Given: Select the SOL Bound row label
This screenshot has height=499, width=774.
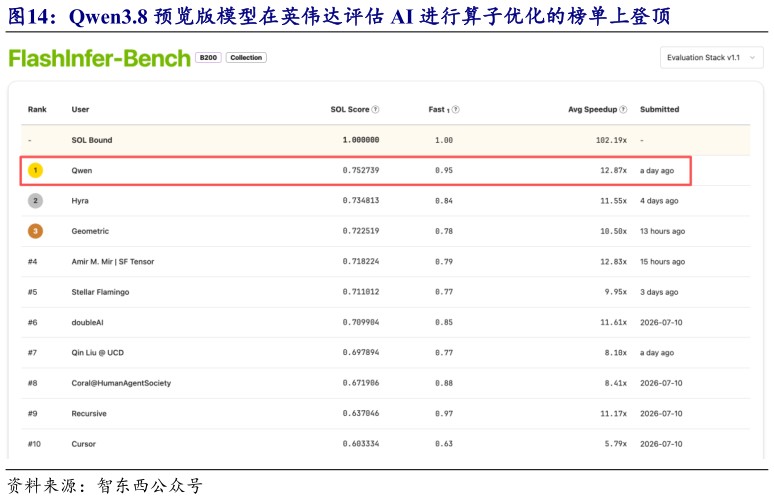Looking at the screenshot, I should 92,140.
